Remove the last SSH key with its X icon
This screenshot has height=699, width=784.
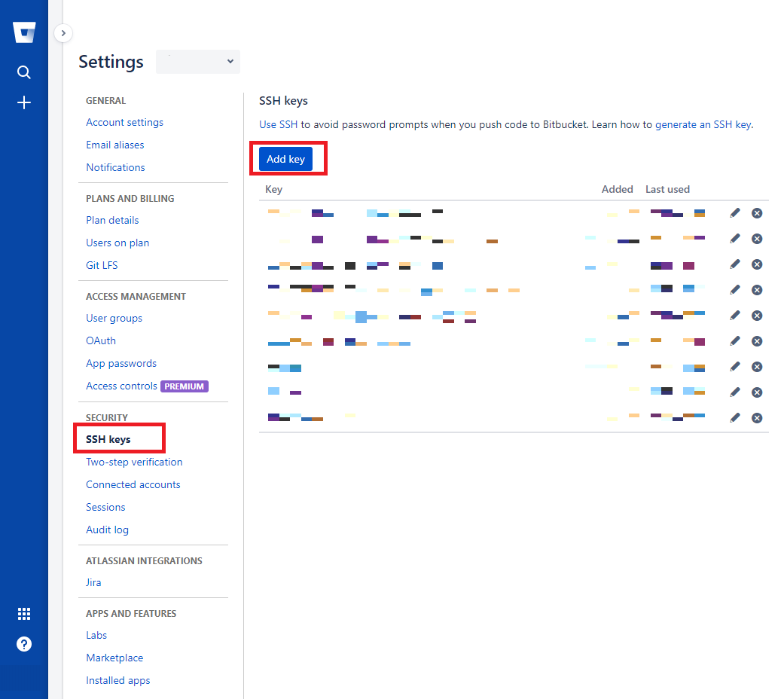point(757,417)
